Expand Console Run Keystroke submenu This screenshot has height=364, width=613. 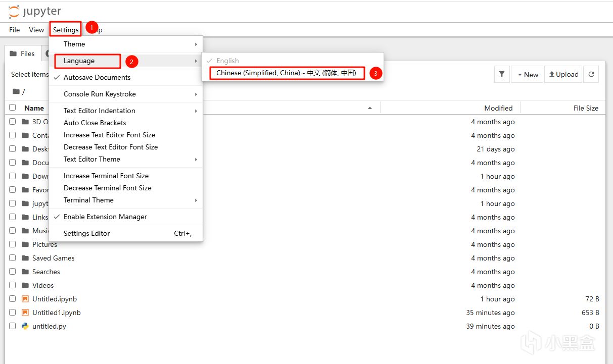pyautogui.click(x=126, y=94)
